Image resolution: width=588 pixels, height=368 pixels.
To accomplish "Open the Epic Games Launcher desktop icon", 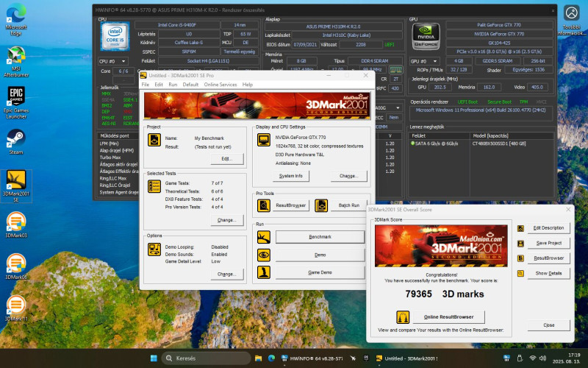I will click(16, 102).
